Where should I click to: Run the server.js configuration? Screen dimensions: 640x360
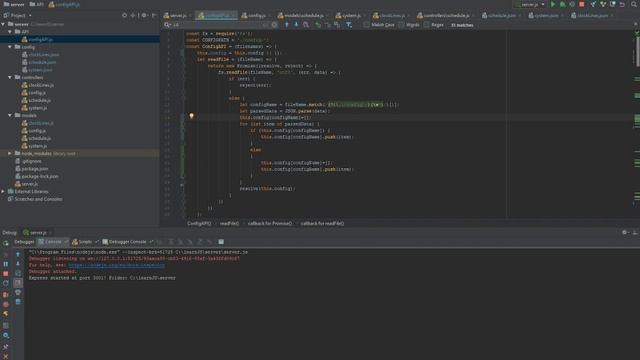click(x=553, y=4)
